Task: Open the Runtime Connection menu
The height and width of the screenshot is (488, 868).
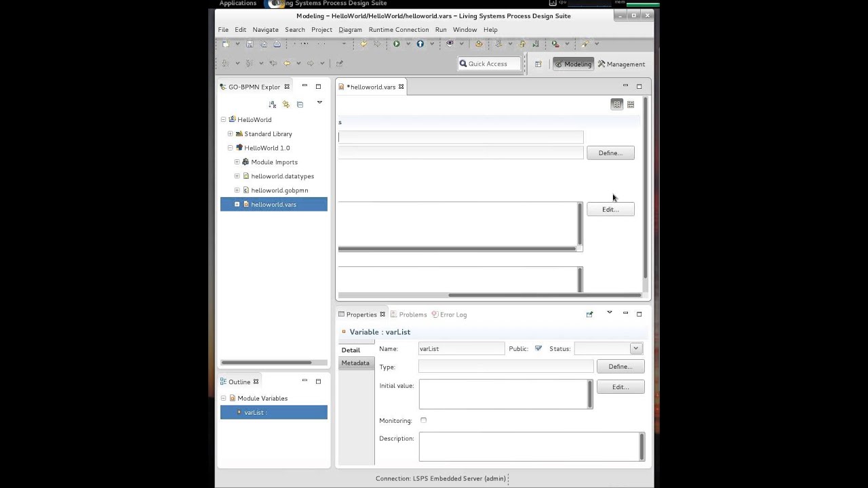Action: 399,30
